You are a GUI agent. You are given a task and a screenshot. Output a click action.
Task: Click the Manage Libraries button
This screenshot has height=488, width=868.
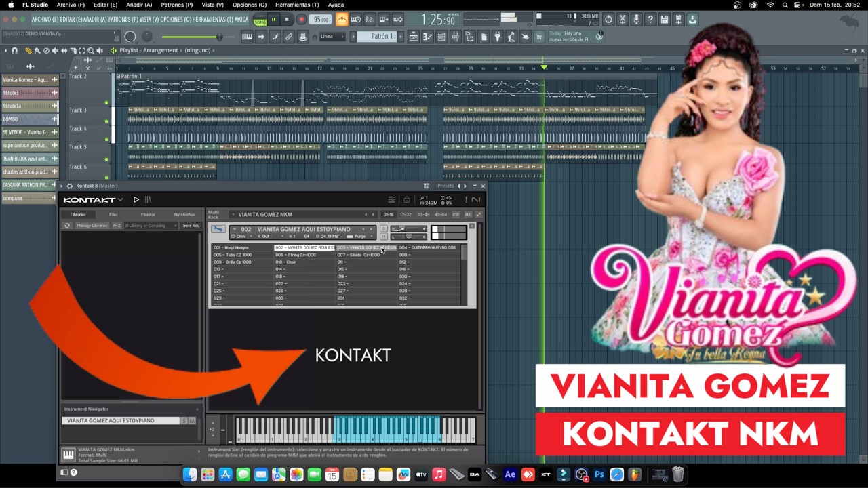point(92,226)
